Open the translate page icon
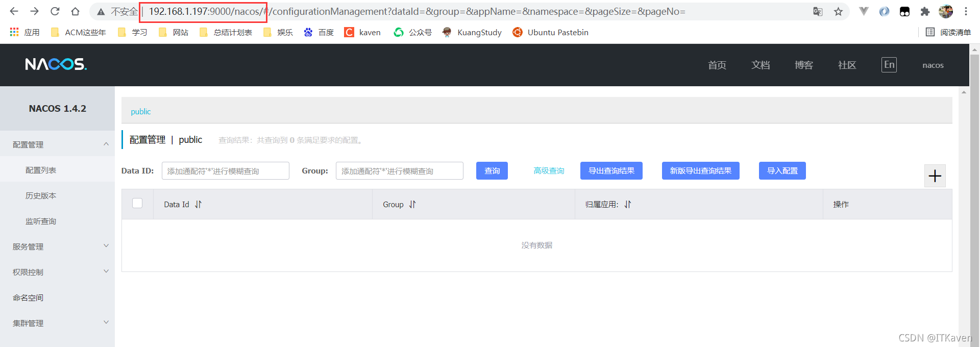Image resolution: width=980 pixels, height=347 pixels. (x=818, y=12)
